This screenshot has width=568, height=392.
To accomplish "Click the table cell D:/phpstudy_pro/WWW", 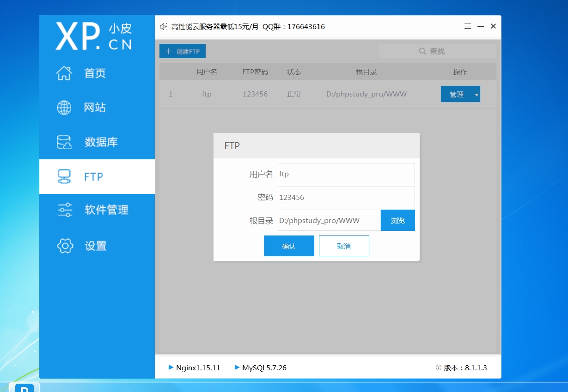I will pos(366,94).
